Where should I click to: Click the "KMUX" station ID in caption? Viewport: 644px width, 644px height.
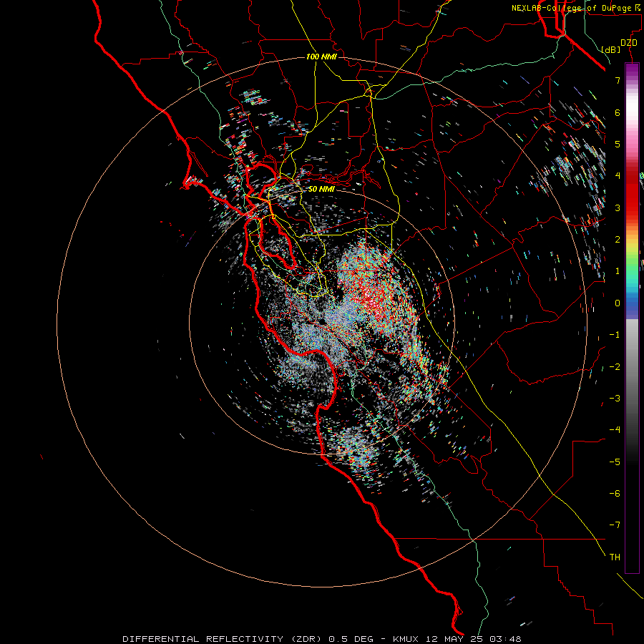tap(407, 639)
